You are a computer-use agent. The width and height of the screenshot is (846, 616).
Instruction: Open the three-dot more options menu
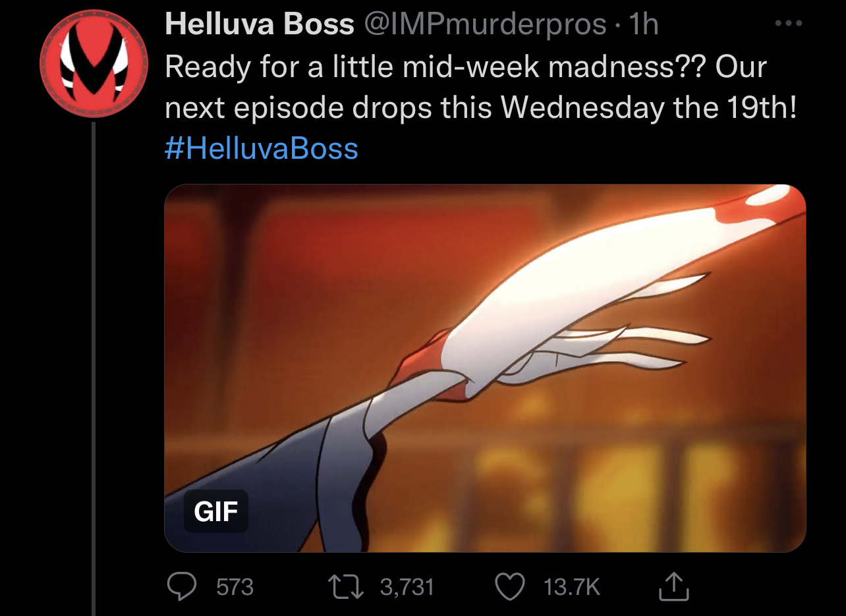coord(789,24)
